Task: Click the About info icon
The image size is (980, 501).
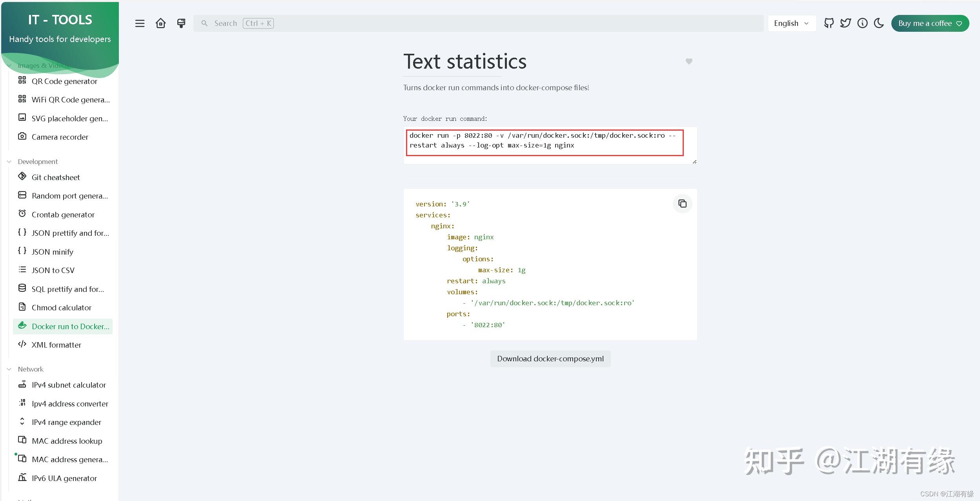Action: point(862,23)
